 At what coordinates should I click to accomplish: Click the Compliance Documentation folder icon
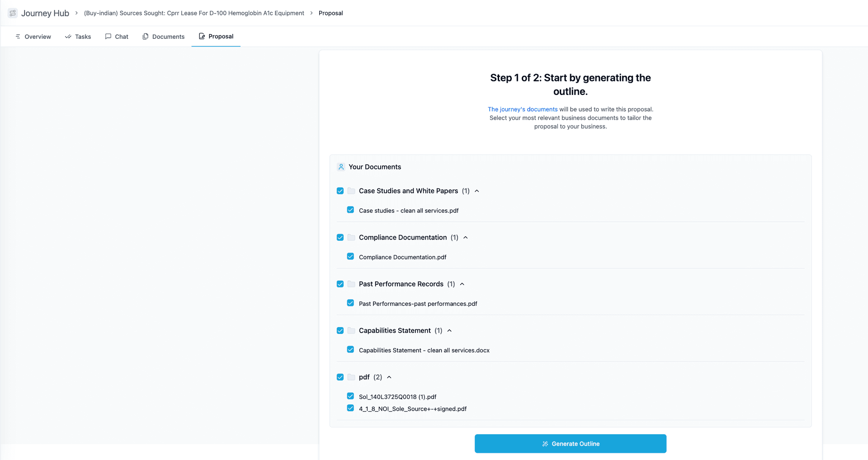point(351,237)
